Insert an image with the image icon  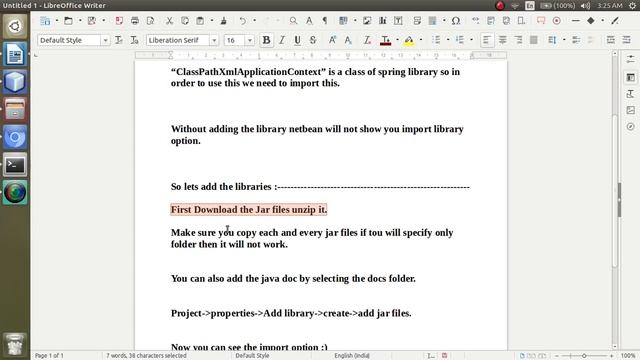click(x=367, y=21)
